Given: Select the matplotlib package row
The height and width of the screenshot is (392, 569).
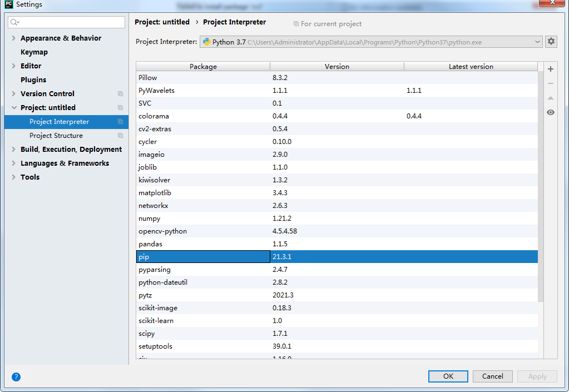Looking at the screenshot, I should pos(337,192).
